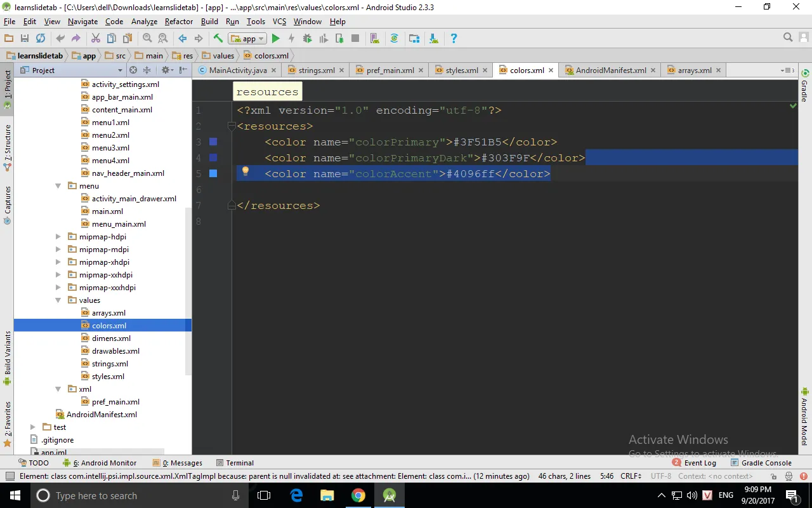Screen dimensions: 812x508
Task: Collapse the xml folder in tree
Action: click(x=58, y=389)
